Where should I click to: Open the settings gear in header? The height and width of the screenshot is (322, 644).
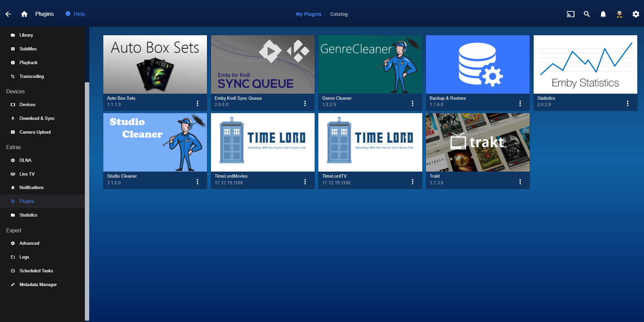[636, 14]
